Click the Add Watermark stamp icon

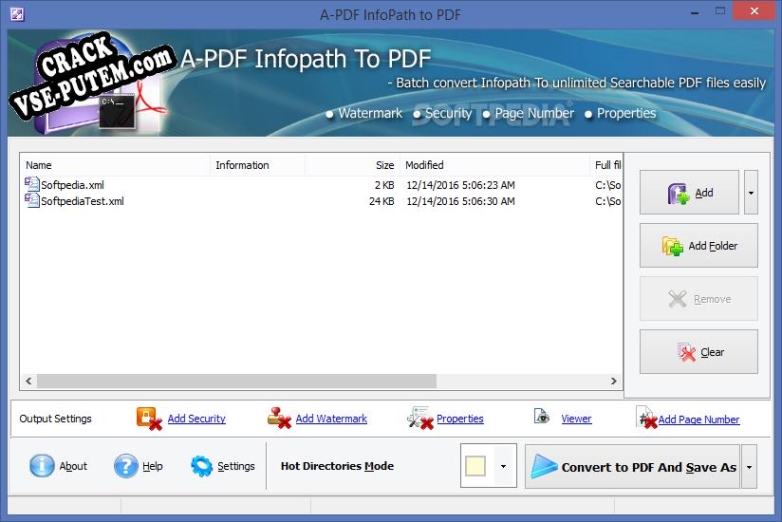click(279, 419)
